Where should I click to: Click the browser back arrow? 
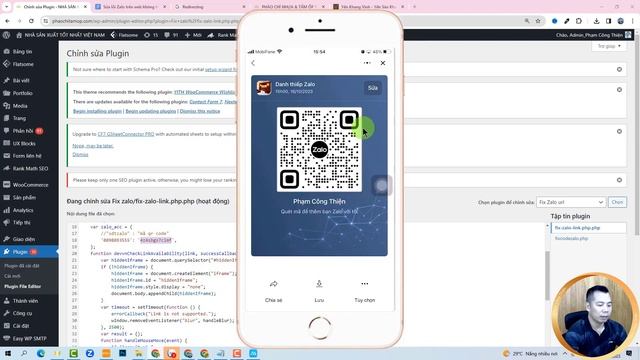[x=7, y=21]
